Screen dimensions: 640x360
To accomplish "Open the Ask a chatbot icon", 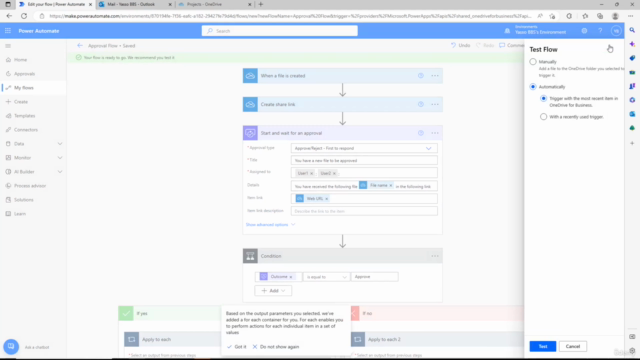I will pos(11,347).
